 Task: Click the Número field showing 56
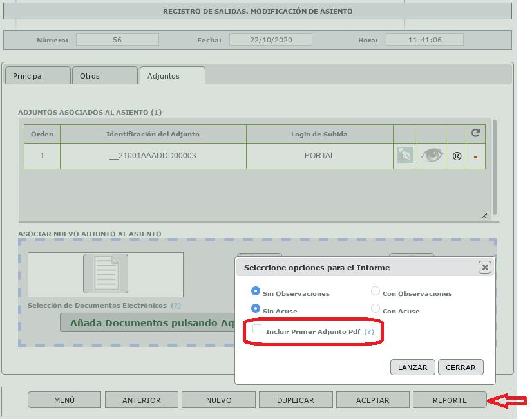coord(117,40)
